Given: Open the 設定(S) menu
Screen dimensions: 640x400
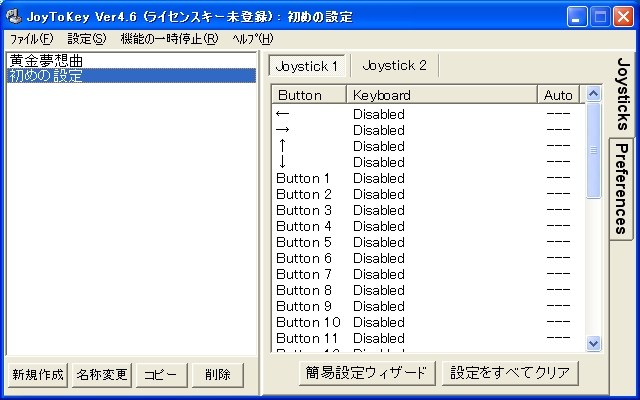Looking at the screenshot, I should tap(86, 38).
